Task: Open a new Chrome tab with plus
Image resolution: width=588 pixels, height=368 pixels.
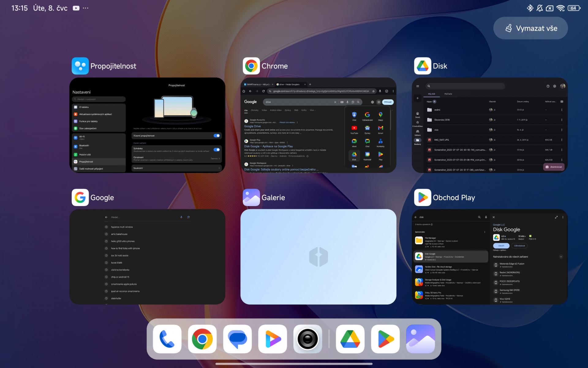Action: 310,84
